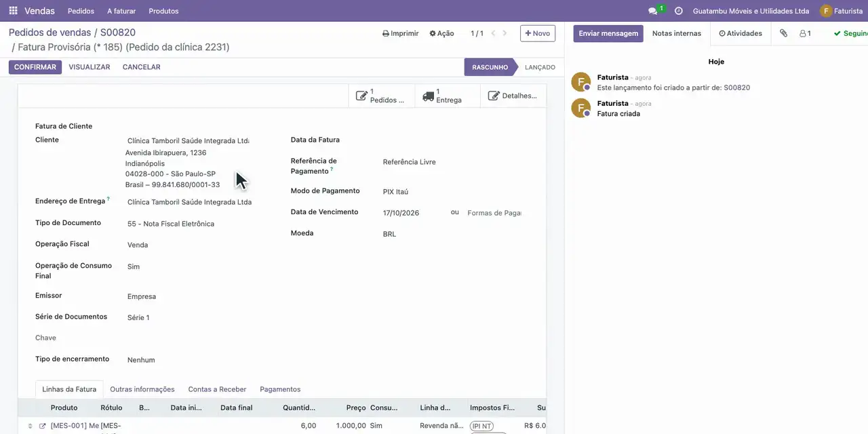The image size is (868, 434).
Task: Open Cliente field Clínica Tamboril dropdown
Action: click(188, 141)
